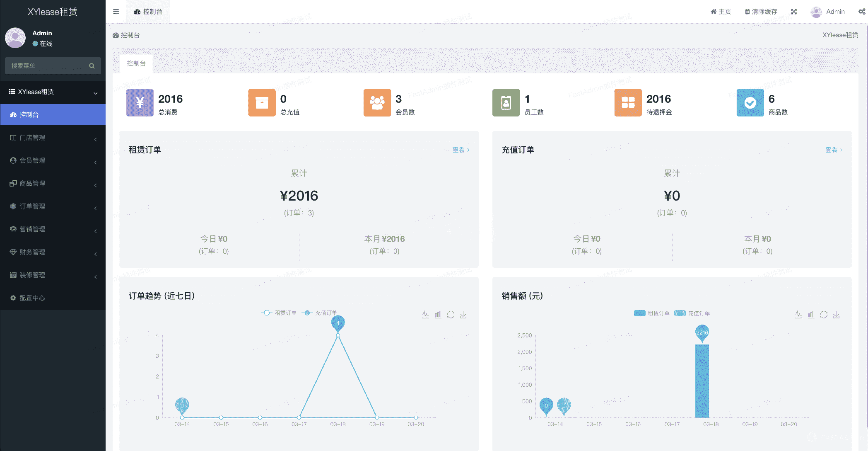Screen dimensions: 868x451
Task: Open the Admin user menu in header
Action: [828, 12]
